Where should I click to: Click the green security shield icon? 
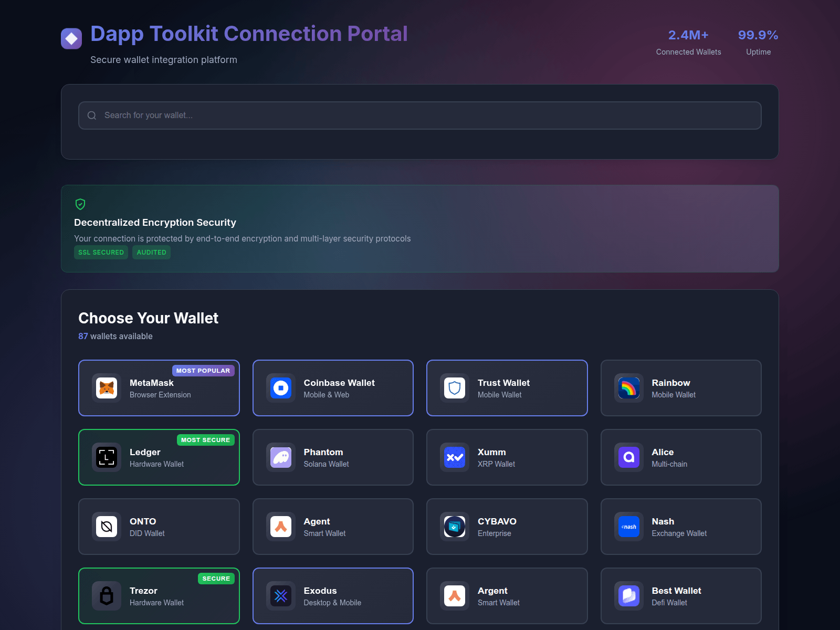pos(80,204)
